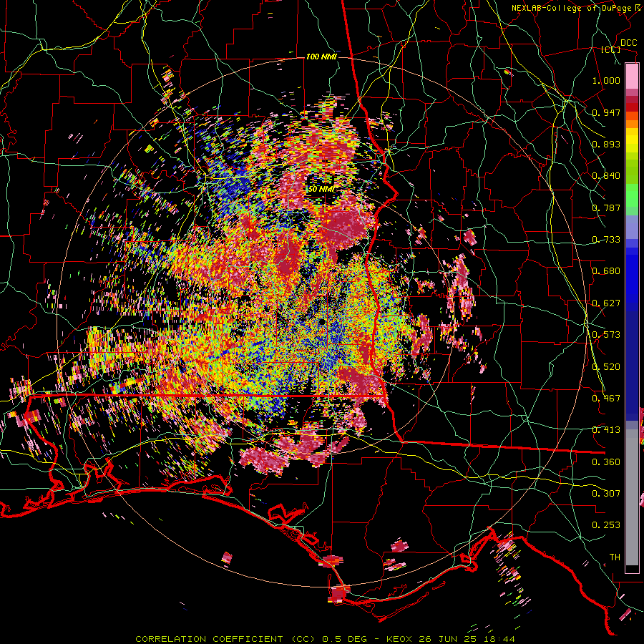The image size is (644, 644).
Task: Click the 100 NMI range ring label
Action: coord(321,57)
